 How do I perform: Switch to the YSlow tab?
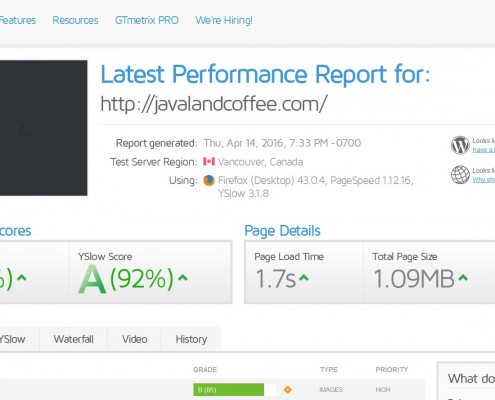(x=19, y=339)
